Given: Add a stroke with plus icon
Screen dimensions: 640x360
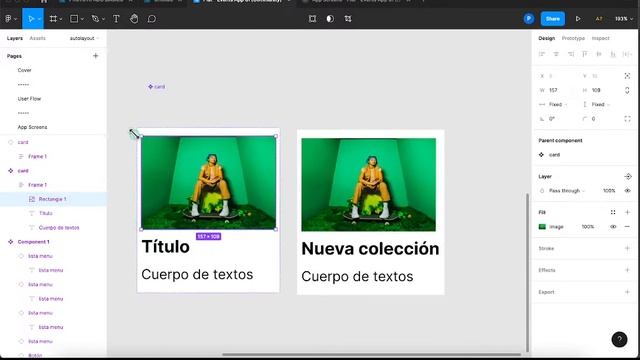Looking at the screenshot, I should pyautogui.click(x=627, y=248).
